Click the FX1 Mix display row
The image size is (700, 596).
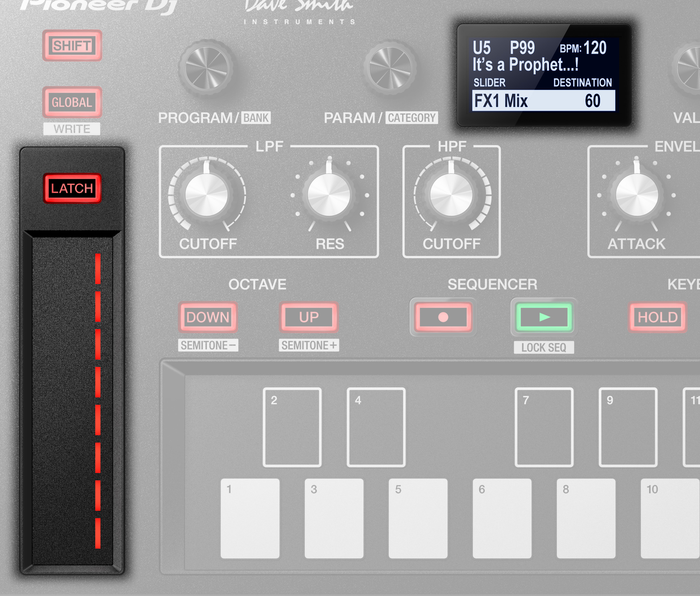point(543,101)
